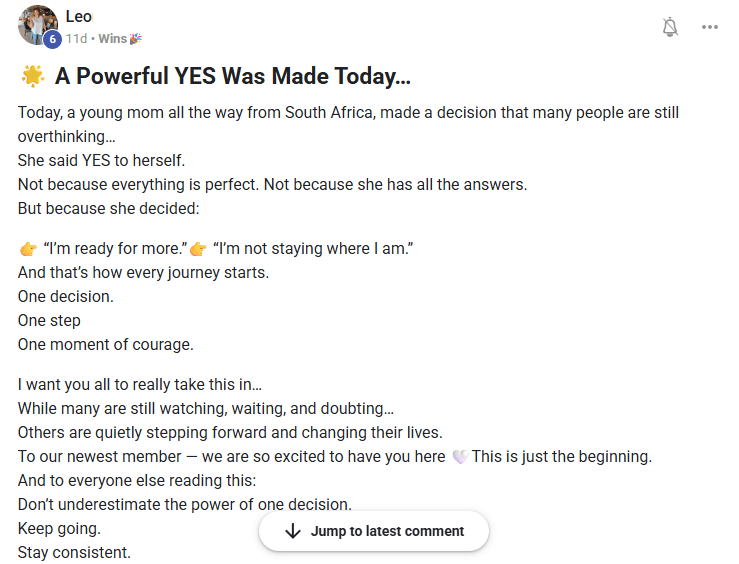Click the 11d post timestamp

pyautogui.click(x=76, y=39)
